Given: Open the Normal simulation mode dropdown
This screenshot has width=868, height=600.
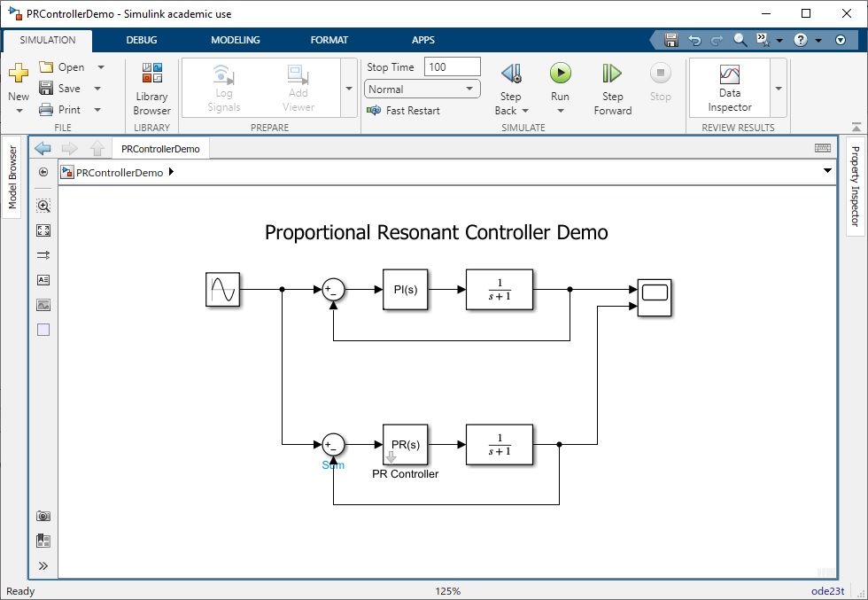Looking at the screenshot, I should pos(422,90).
